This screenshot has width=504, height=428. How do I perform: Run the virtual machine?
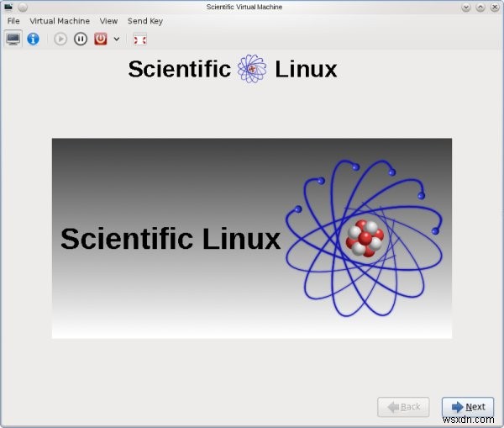click(x=60, y=40)
